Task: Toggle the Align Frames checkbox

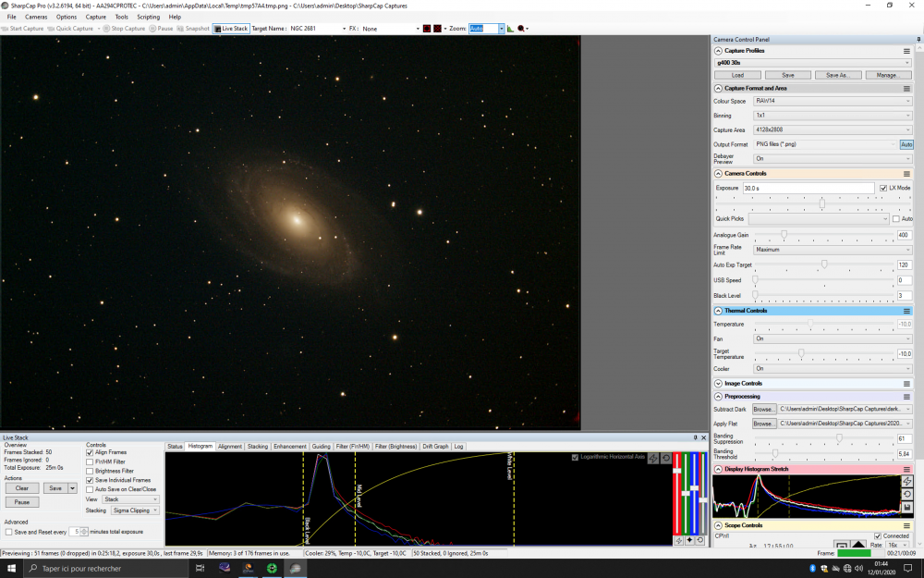Action: (90, 452)
